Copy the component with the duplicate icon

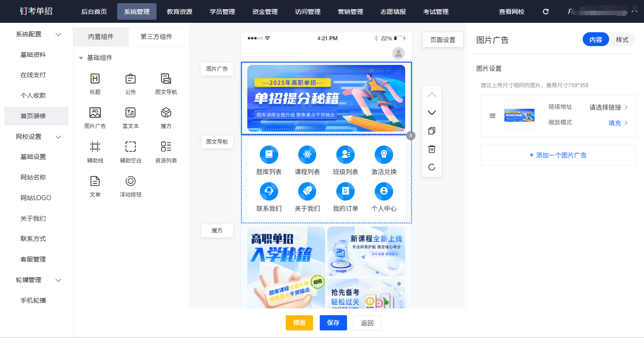click(x=432, y=131)
